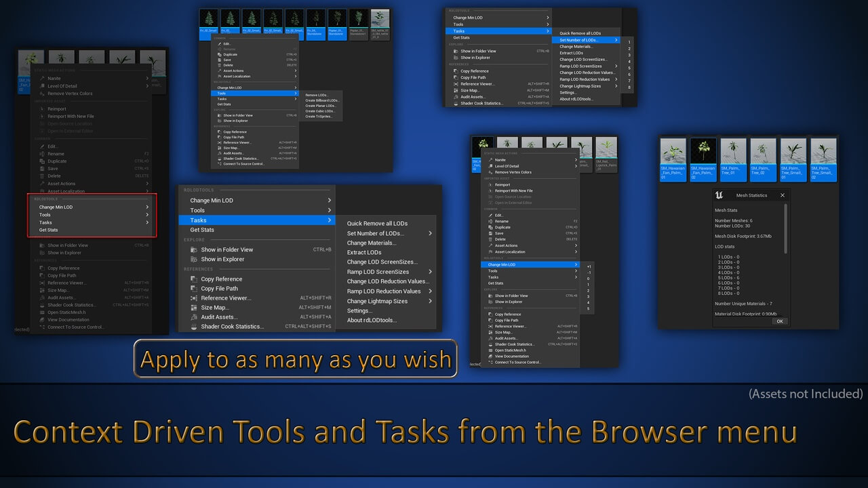
Task: Click Audit Assets icon in the largest menu
Action: click(195, 317)
